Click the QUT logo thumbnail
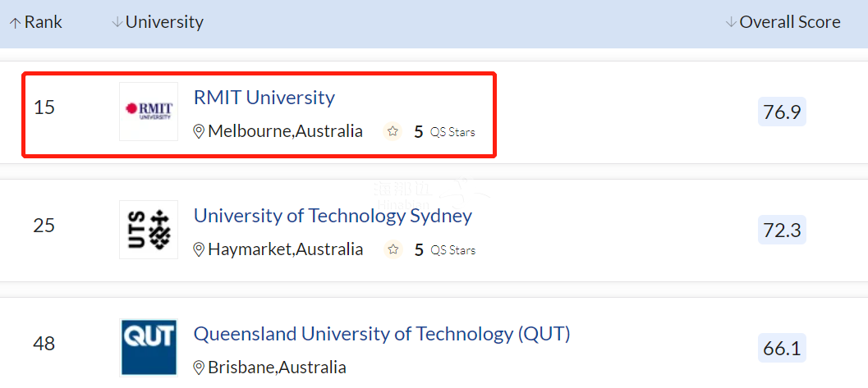This screenshot has width=868, height=388. (x=149, y=347)
